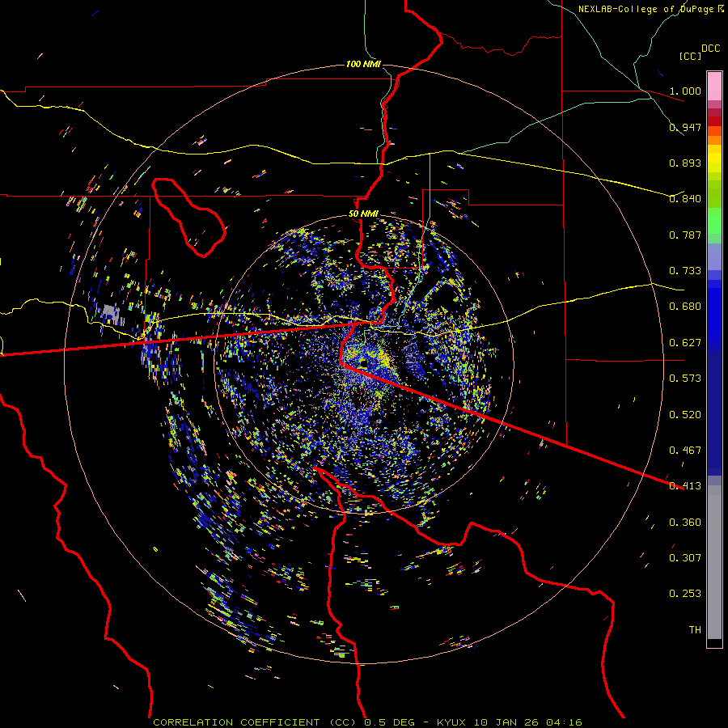728x728 pixels.
Task: Select the 0.787 scale value
Action: click(685, 235)
